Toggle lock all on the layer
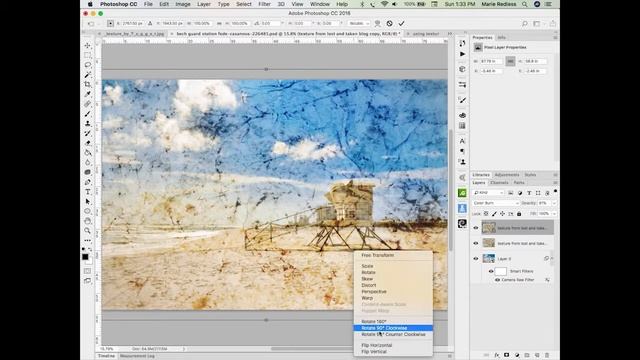 [519, 213]
